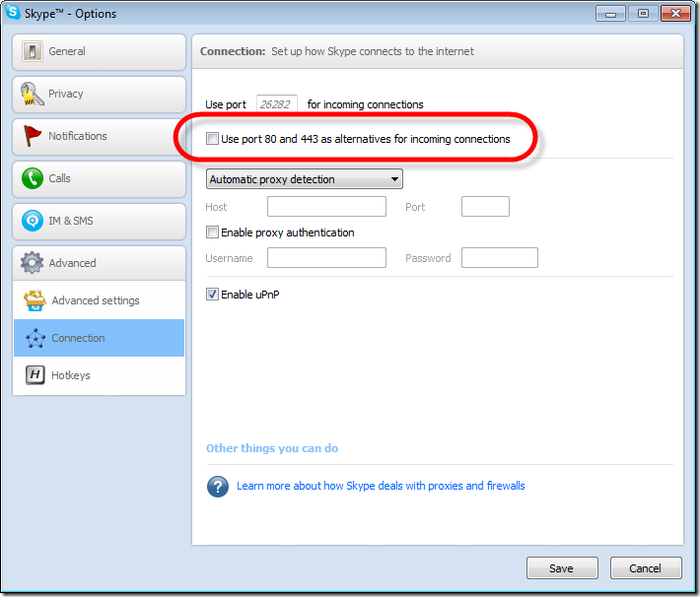This screenshot has height=597, width=700.
Task: Open the Privacy settings section
Action: click(99, 95)
